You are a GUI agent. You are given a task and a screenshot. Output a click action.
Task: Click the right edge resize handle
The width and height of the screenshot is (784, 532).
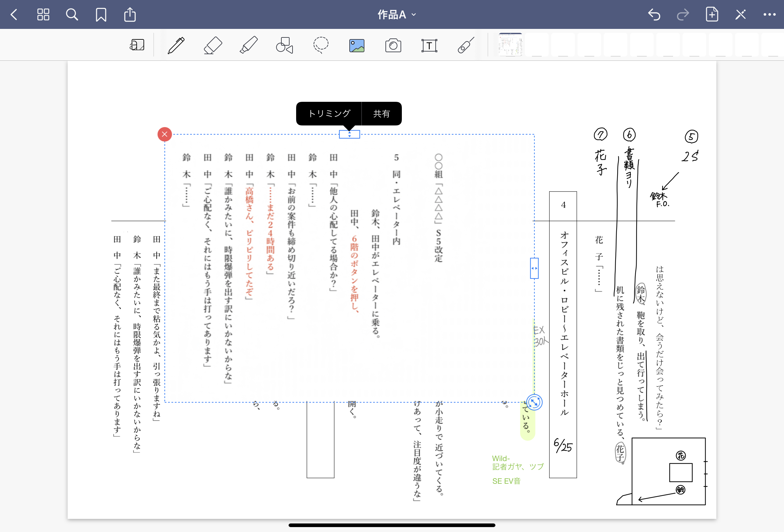coord(534,268)
